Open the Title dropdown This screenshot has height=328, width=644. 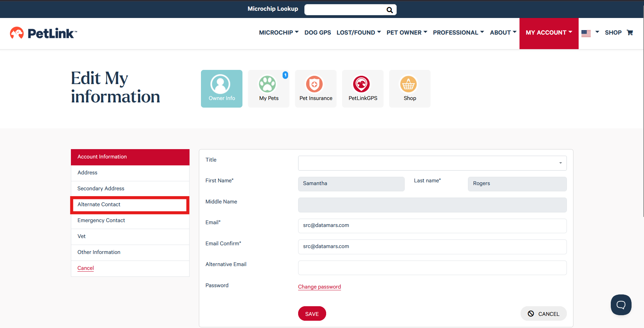432,163
